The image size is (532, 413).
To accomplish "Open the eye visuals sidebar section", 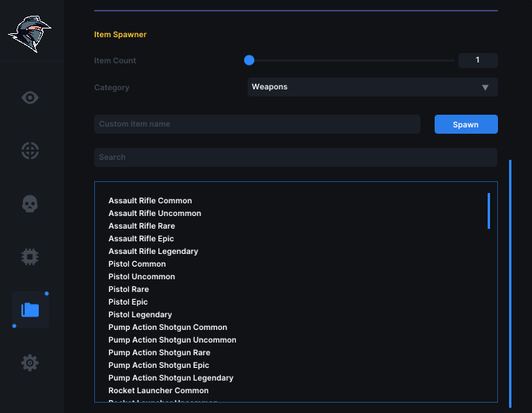I will coord(30,97).
